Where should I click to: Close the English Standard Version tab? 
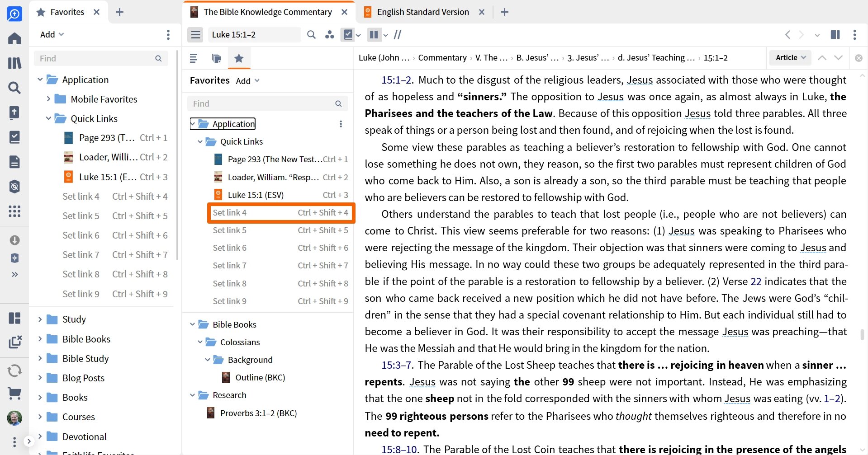tap(482, 12)
